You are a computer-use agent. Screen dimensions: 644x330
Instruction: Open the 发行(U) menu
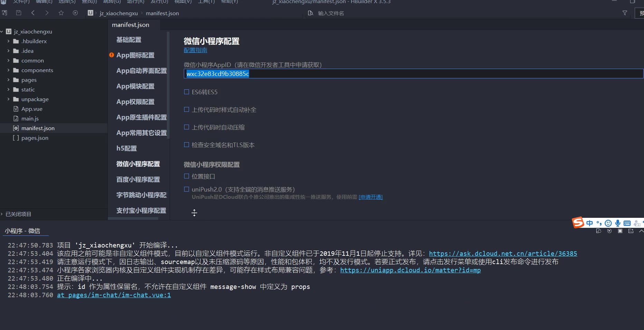[x=159, y=2]
